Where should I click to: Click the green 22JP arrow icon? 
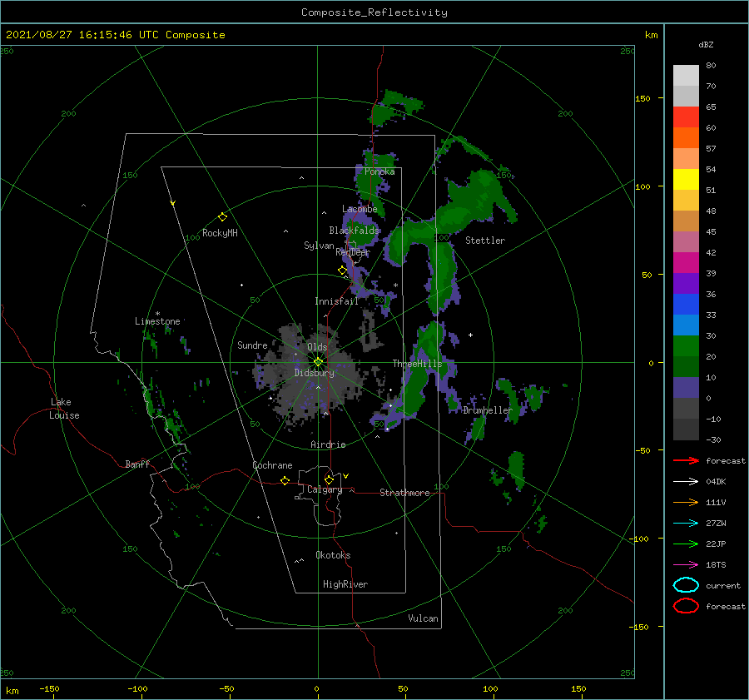686,544
